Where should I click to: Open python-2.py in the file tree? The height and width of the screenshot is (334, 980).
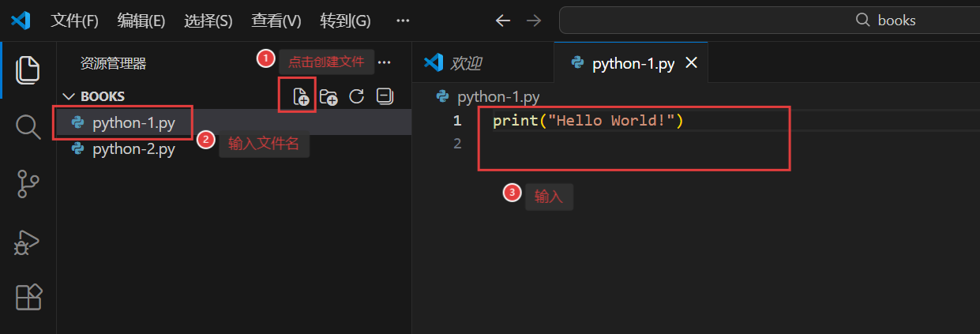(234, 148)
